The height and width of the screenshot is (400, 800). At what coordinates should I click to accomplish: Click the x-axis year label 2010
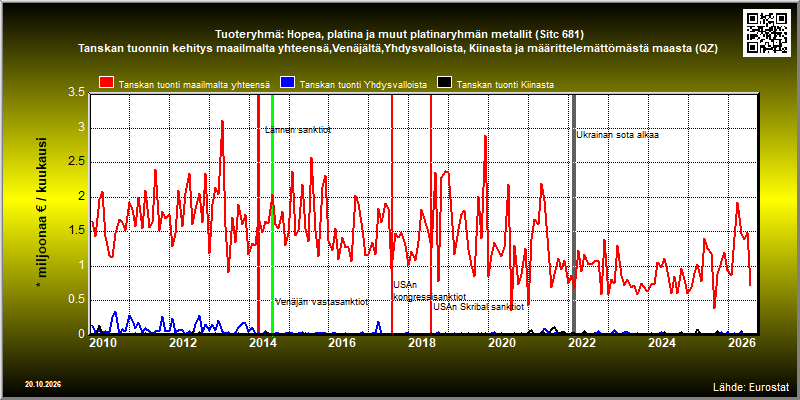(x=103, y=342)
